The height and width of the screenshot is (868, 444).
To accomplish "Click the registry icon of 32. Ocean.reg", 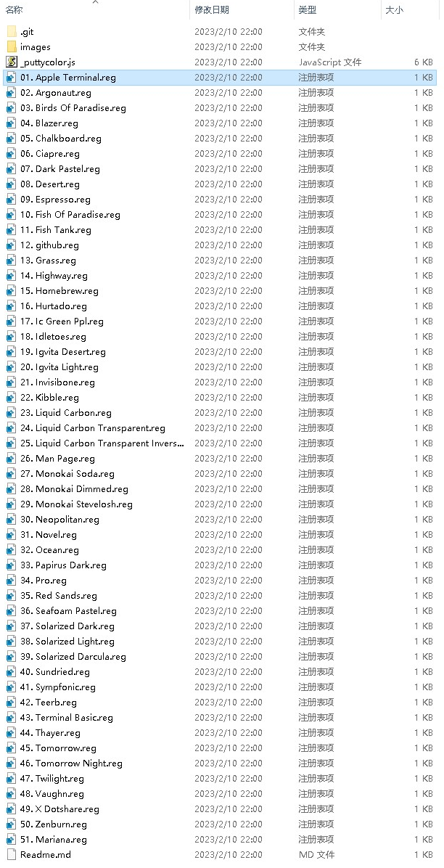I will click(12, 549).
